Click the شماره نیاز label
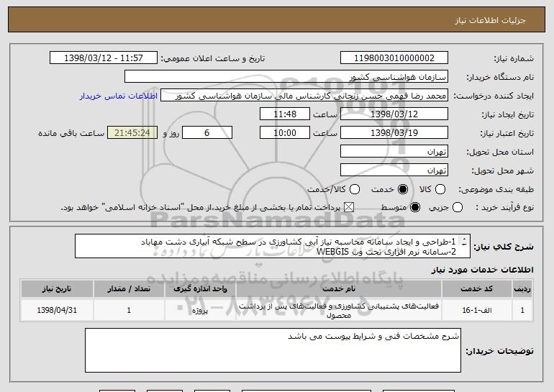Image resolution: width=554 pixels, height=392 pixels. point(514,58)
